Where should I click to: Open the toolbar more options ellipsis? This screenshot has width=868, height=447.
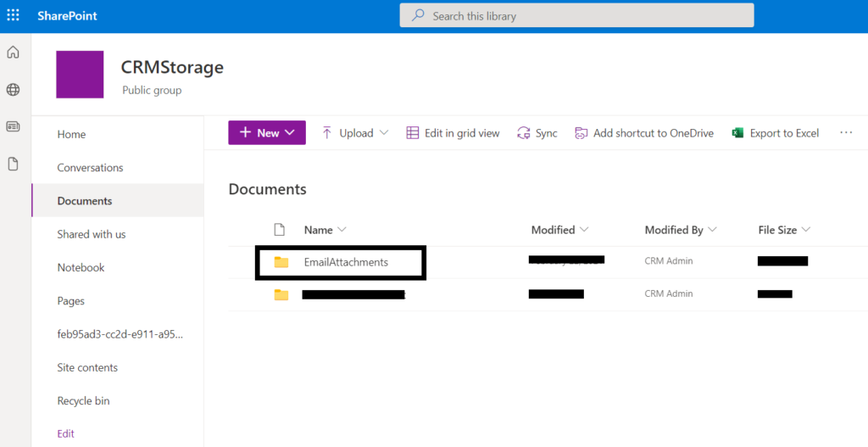846,132
